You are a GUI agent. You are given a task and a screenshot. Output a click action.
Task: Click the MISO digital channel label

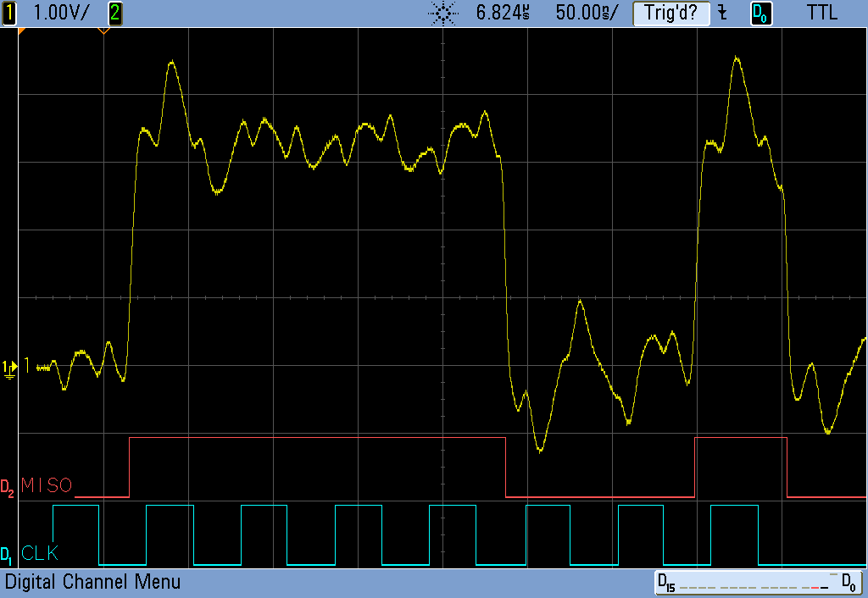47,486
